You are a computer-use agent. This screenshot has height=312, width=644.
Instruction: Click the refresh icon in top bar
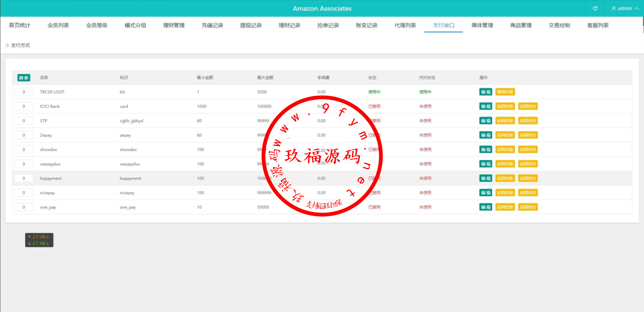595,8
